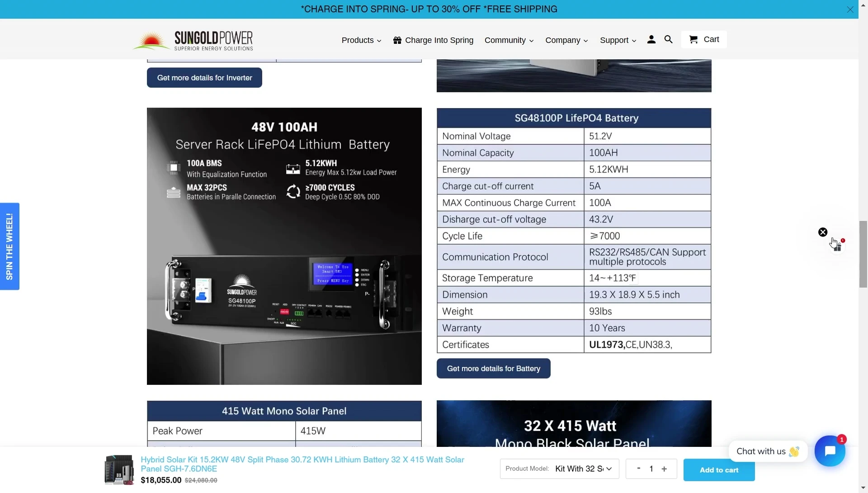Select the RS232/RS485/CAN protocol cell
868x493 pixels.
click(x=647, y=257)
